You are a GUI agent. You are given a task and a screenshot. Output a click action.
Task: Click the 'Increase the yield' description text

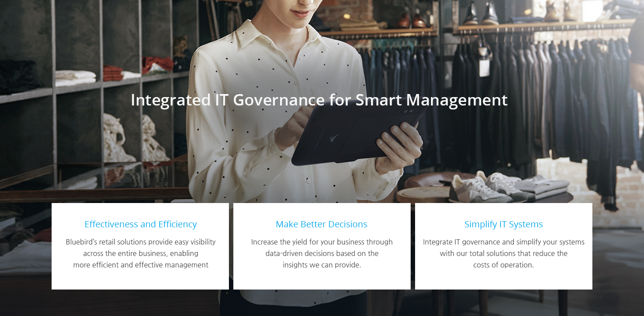coord(322,253)
